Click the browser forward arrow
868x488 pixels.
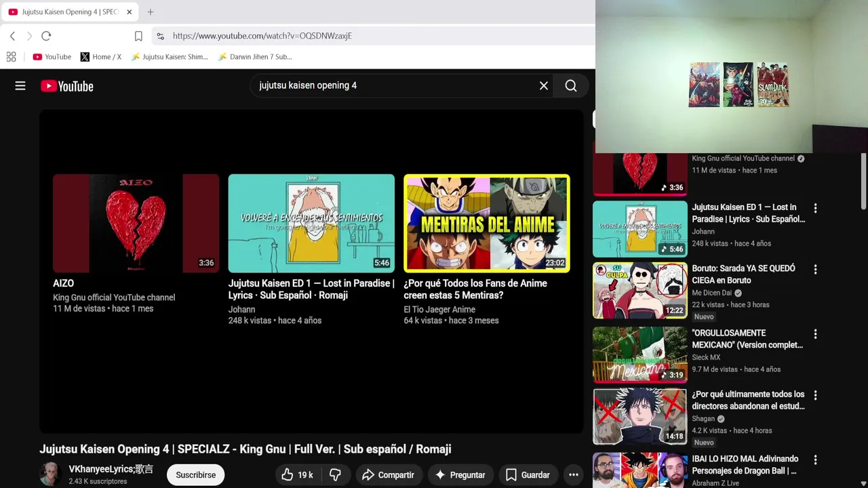(29, 36)
